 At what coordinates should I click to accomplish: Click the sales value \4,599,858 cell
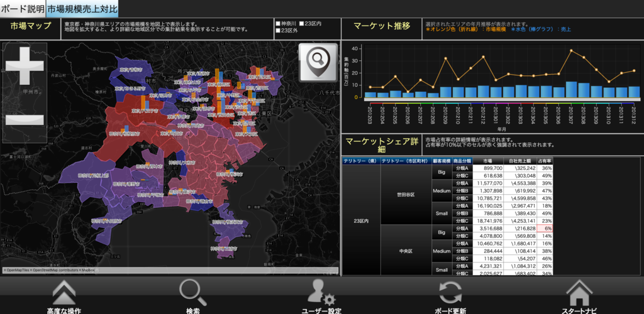(x=520, y=198)
